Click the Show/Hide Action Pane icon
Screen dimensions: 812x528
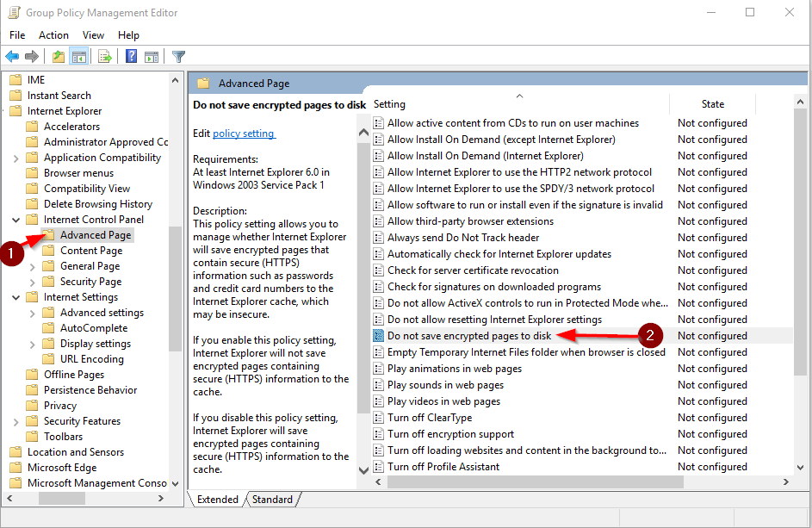click(152, 56)
